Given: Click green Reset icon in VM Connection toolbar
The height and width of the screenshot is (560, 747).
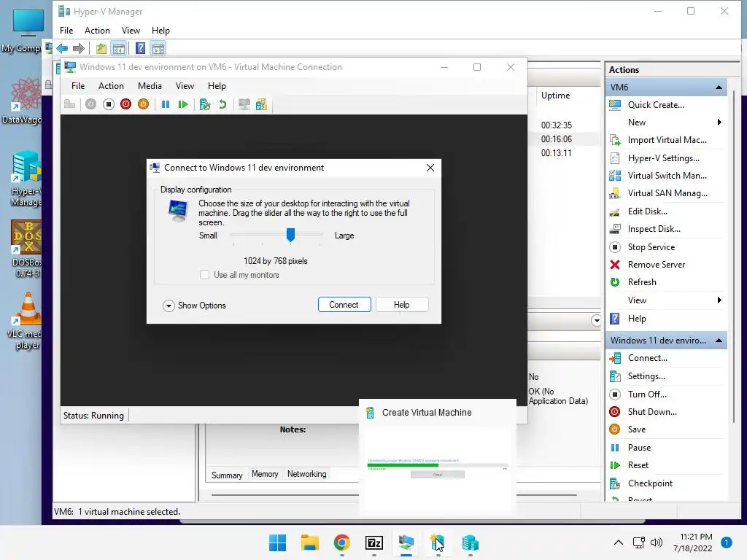Looking at the screenshot, I should pyautogui.click(x=182, y=104).
